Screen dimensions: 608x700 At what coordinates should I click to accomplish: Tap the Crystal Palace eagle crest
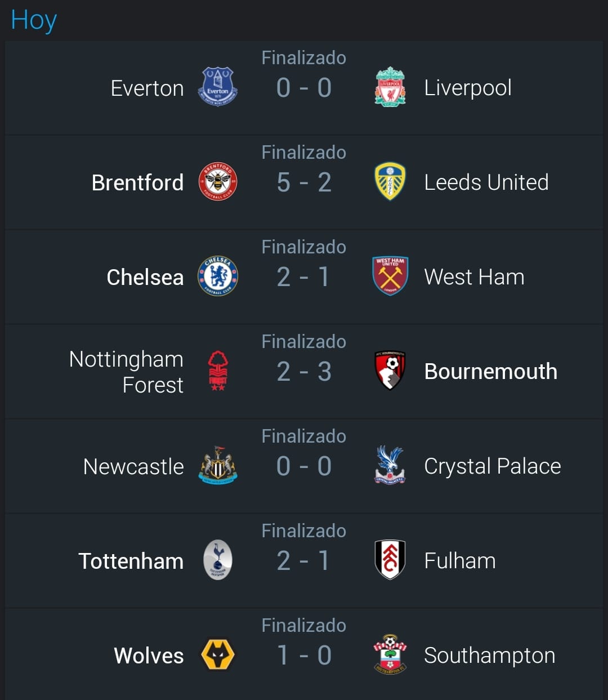[x=390, y=466]
